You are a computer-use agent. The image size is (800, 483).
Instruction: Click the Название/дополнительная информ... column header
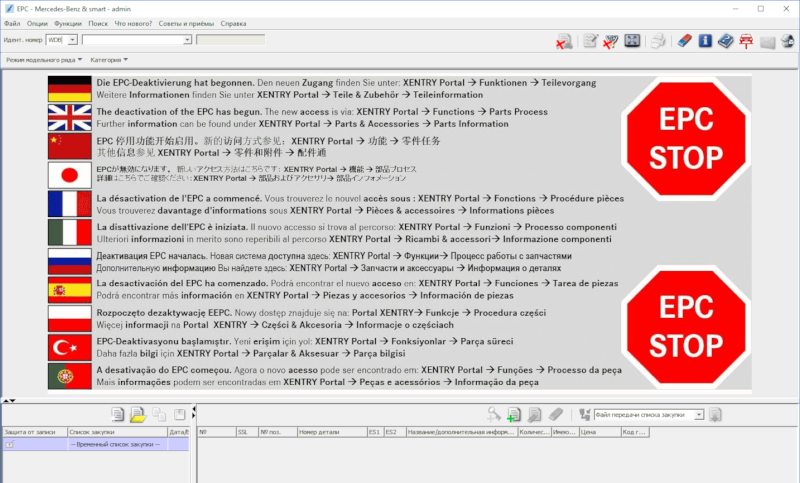click(x=462, y=432)
